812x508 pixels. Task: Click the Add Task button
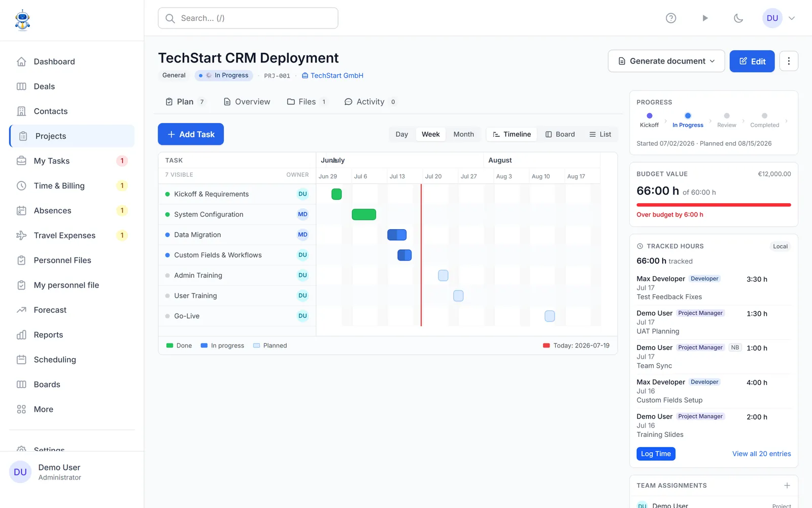[191, 134]
